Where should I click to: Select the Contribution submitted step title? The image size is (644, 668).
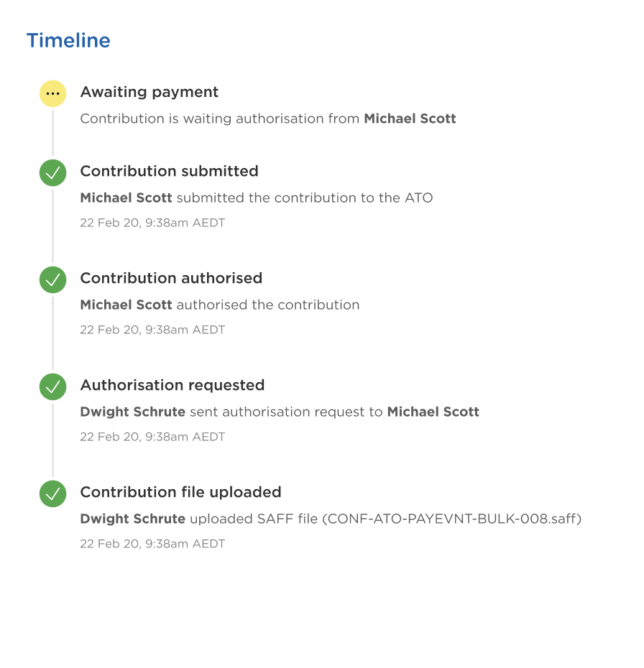point(169,171)
